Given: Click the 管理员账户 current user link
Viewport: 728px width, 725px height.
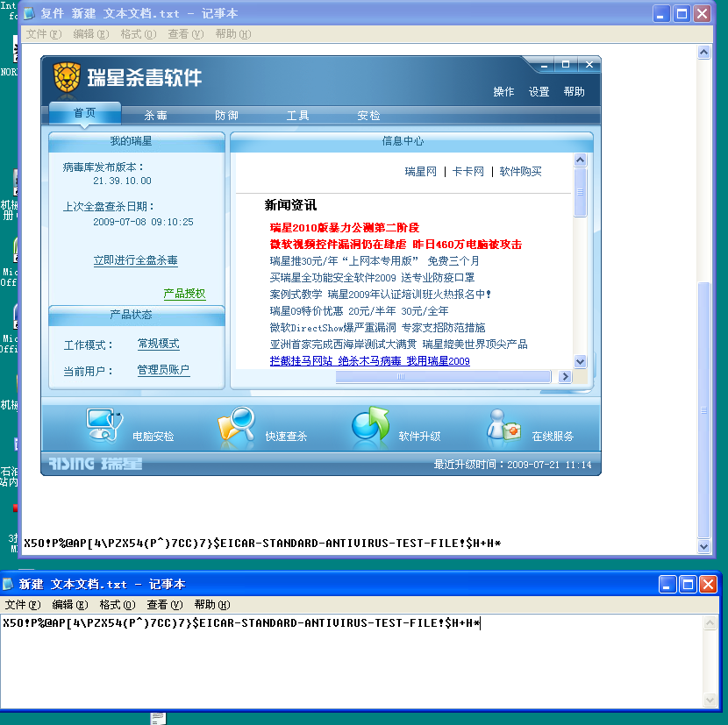Looking at the screenshot, I should 163,370.
